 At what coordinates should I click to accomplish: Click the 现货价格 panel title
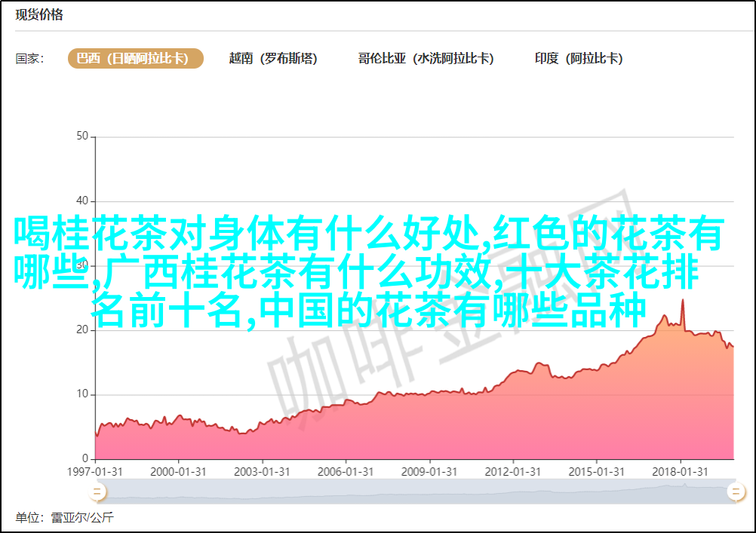click(x=39, y=15)
